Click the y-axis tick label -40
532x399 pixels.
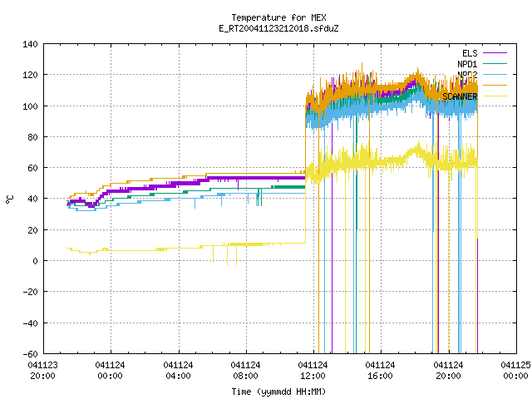[30, 323]
